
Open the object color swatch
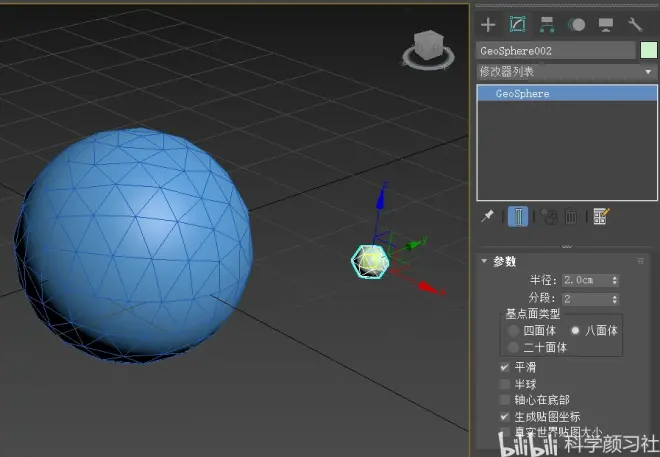coord(649,50)
